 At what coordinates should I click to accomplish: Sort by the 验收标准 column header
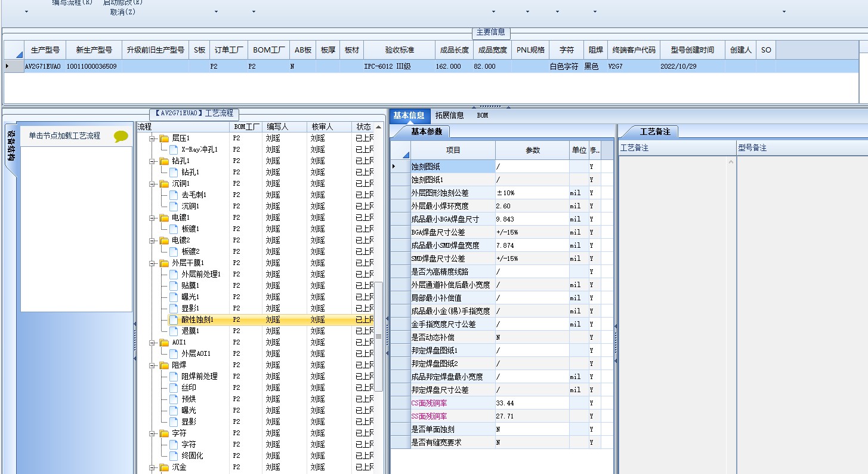pos(399,50)
